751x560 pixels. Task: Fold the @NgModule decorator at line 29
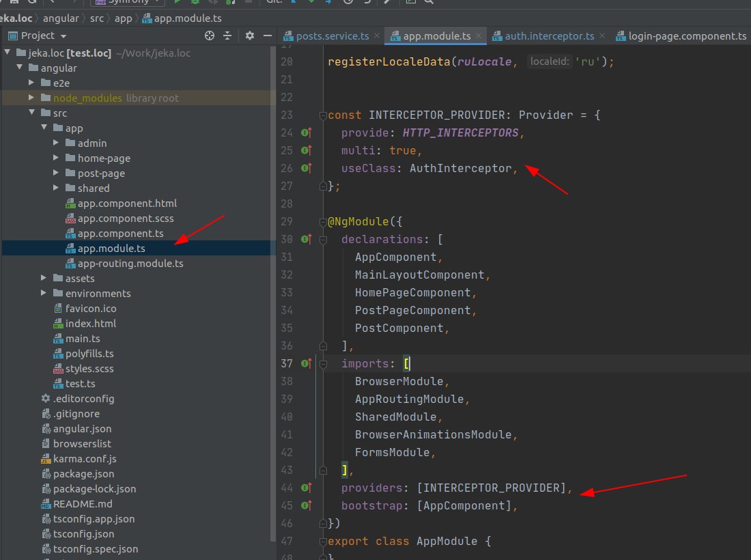[x=323, y=221]
